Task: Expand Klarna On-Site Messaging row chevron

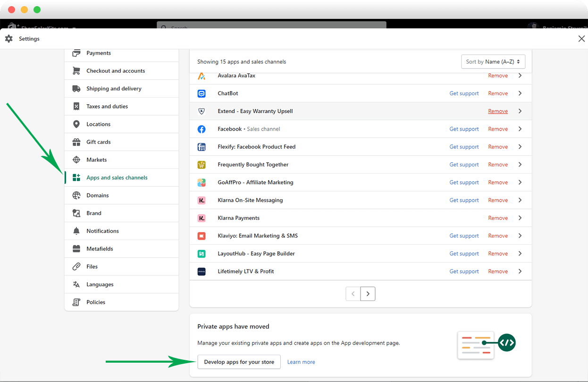Action: coord(520,200)
